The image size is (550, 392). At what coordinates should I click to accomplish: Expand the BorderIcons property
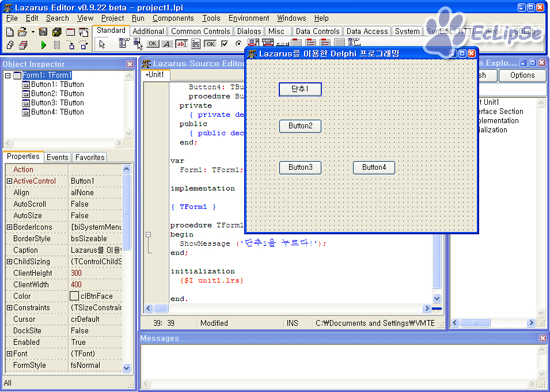9,227
